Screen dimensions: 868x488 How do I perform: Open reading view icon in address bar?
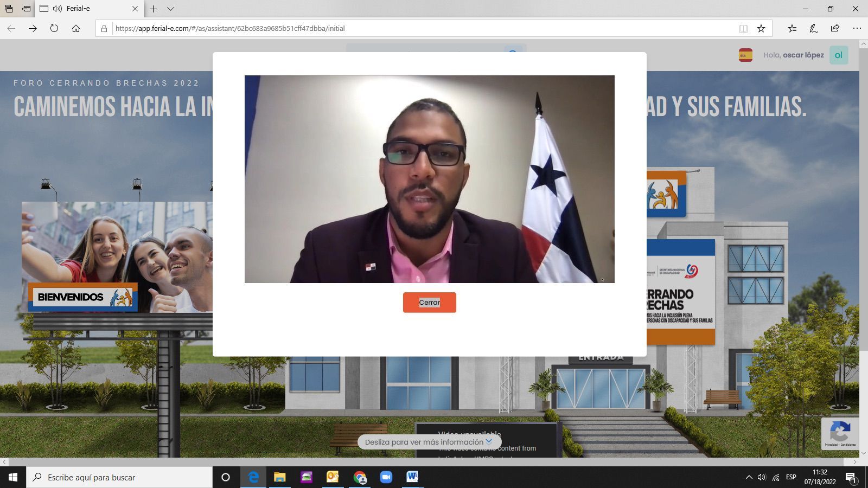(x=743, y=28)
